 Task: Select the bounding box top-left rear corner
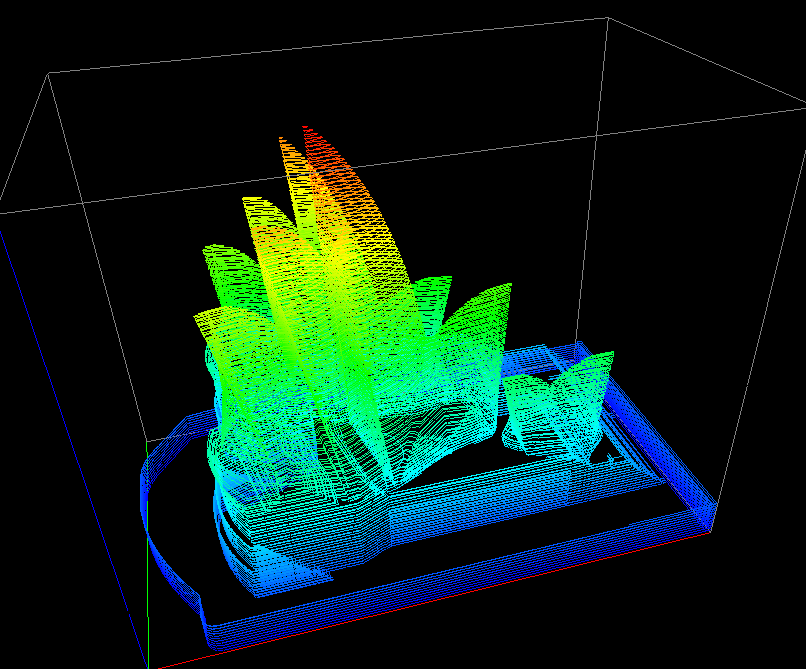[49, 72]
